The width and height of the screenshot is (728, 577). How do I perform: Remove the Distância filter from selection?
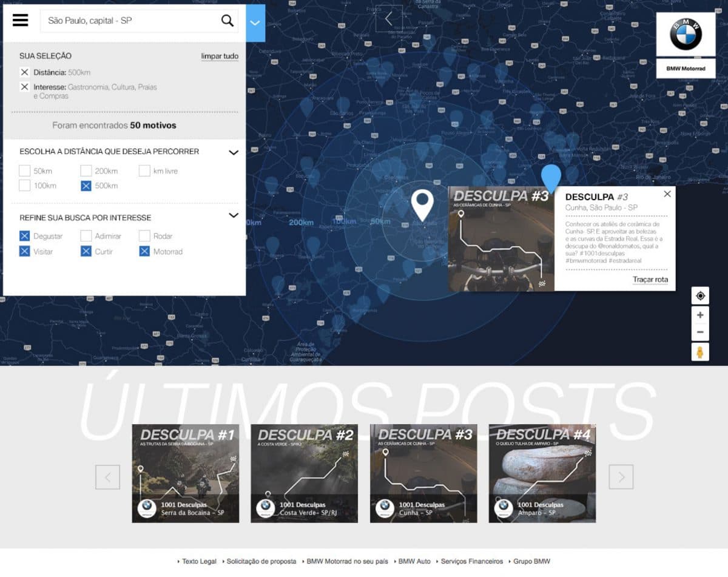[24, 72]
